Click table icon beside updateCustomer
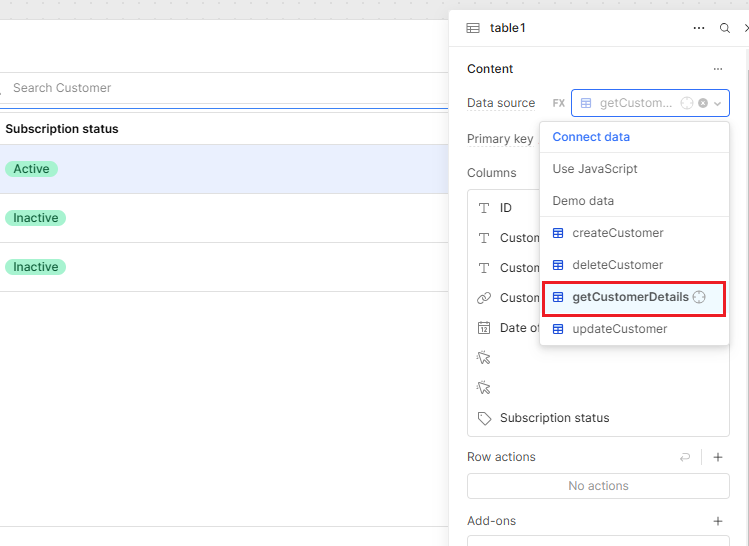Screen dimensions: 749x546 tap(558, 329)
